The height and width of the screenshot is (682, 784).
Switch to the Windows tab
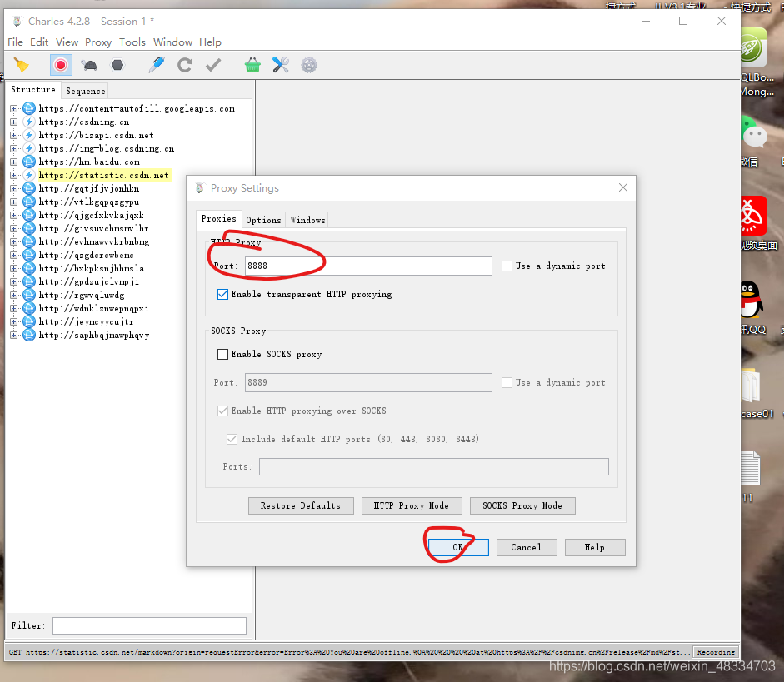pyautogui.click(x=307, y=220)
